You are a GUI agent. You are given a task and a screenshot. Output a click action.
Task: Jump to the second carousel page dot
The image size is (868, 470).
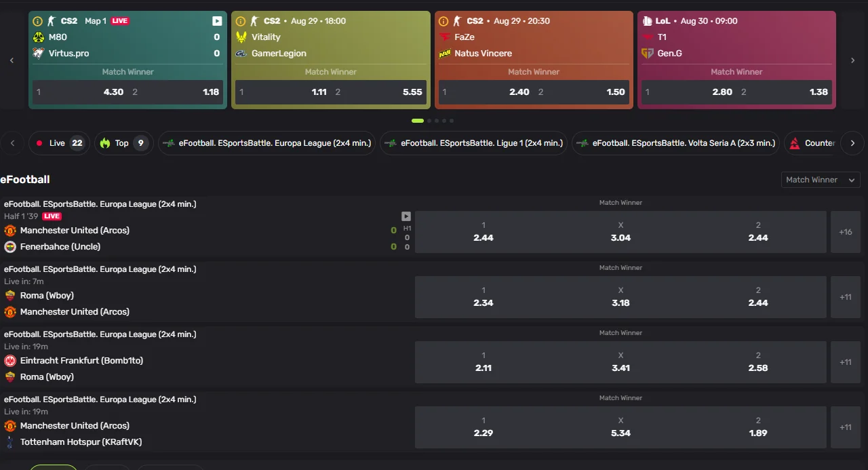[x=429, y=121]
